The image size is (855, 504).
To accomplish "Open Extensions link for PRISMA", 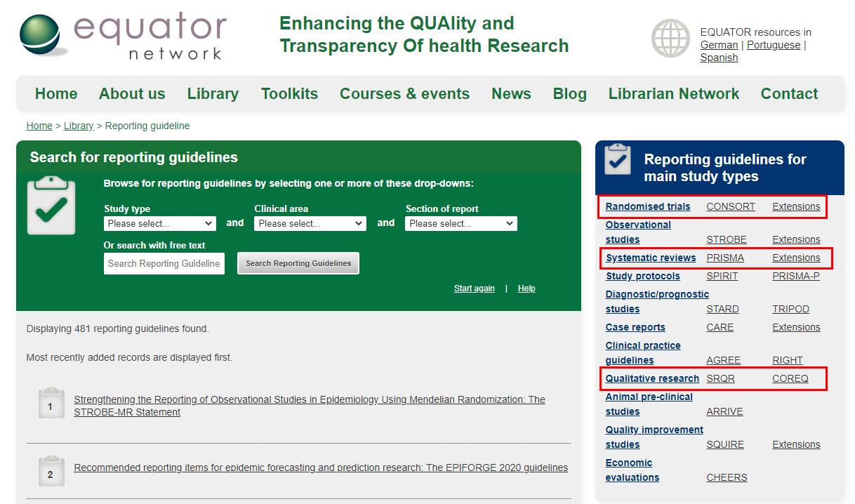I will point(796,258).
